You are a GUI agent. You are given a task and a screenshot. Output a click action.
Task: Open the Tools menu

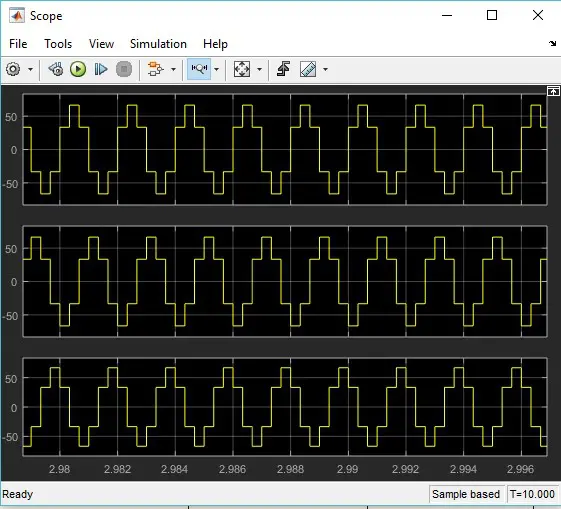click(58, 44)
